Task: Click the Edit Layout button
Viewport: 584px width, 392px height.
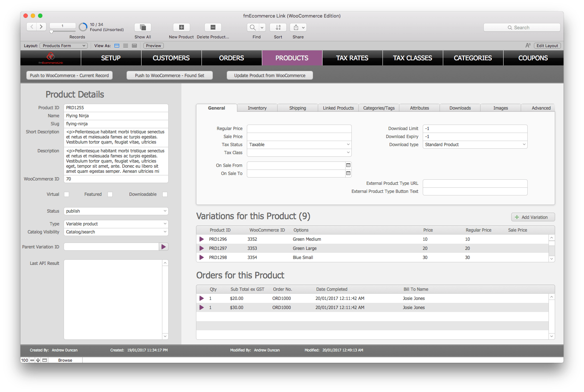Action: pos(547,46)
